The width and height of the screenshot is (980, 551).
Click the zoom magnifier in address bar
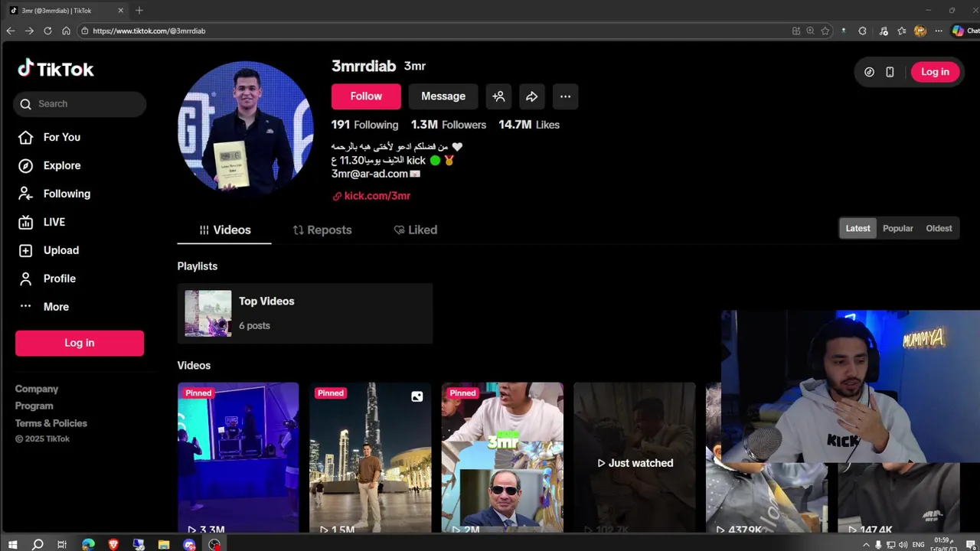click(x=810, y=31)
